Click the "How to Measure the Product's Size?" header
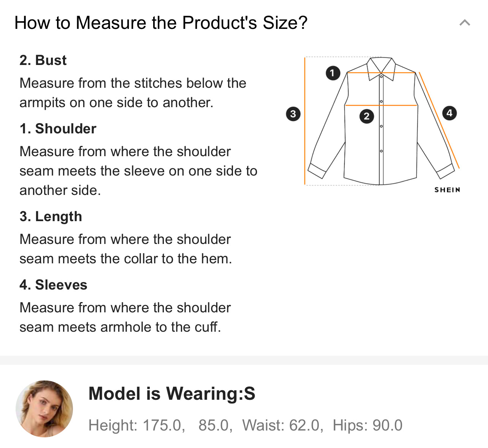The image size is (488, 448). (x=161, y=23)
